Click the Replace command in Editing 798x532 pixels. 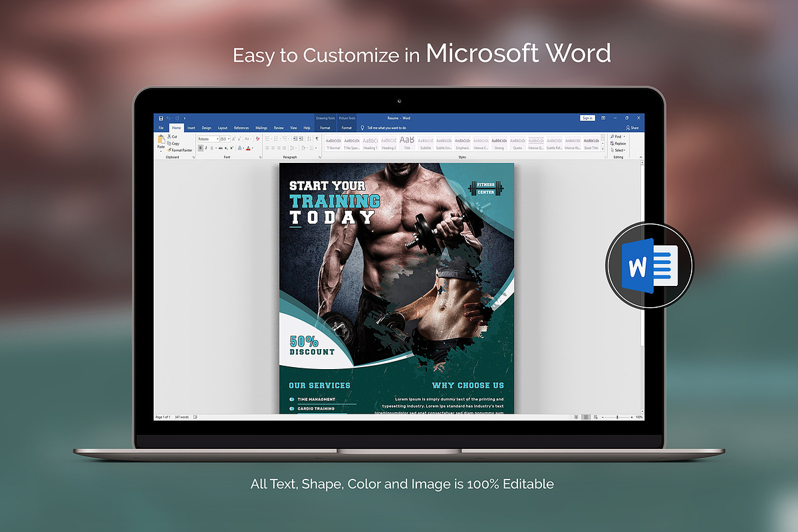click(617, 144)
